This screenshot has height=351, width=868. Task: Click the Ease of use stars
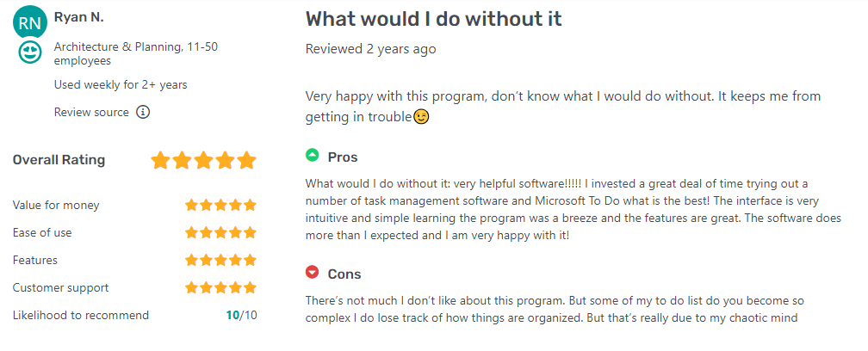[x=220, y=232]
